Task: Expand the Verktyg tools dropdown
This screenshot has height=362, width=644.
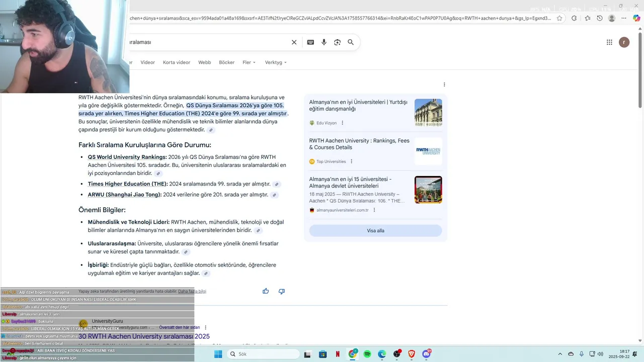Action: coord(276,62)
